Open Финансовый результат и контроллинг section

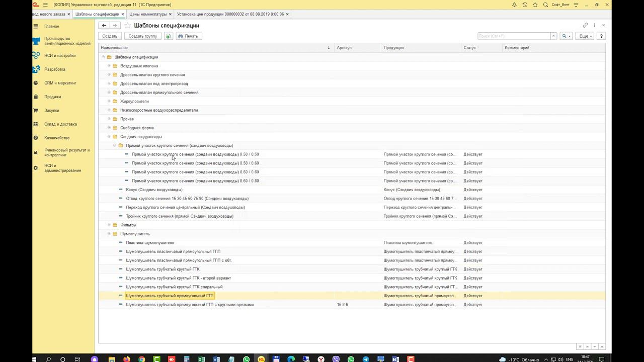[66, 152]
